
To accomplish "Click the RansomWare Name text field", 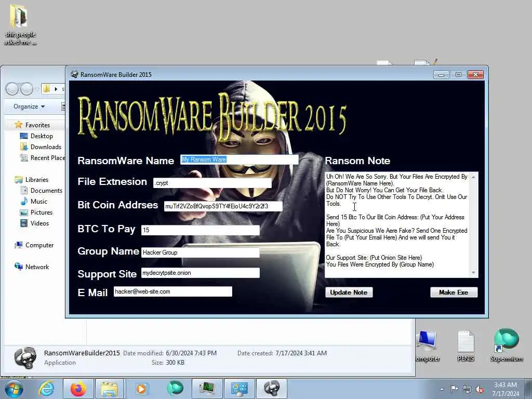I will click(x=240, y=159).
